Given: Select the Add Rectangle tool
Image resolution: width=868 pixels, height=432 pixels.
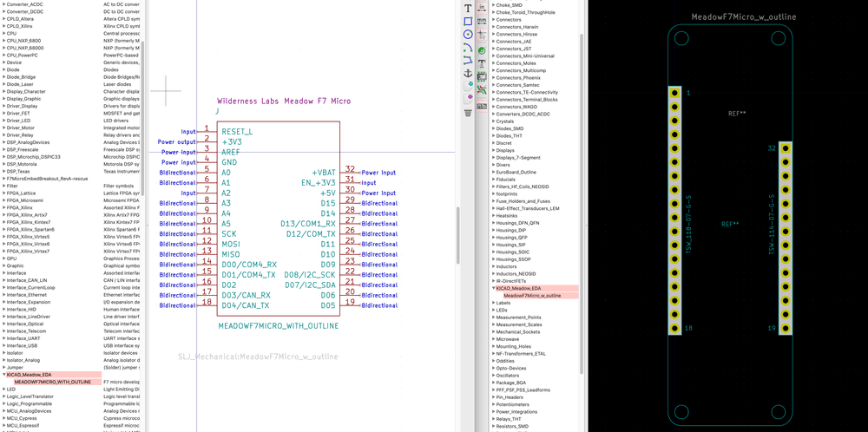Looking at the screenshot, I should 468,21.
